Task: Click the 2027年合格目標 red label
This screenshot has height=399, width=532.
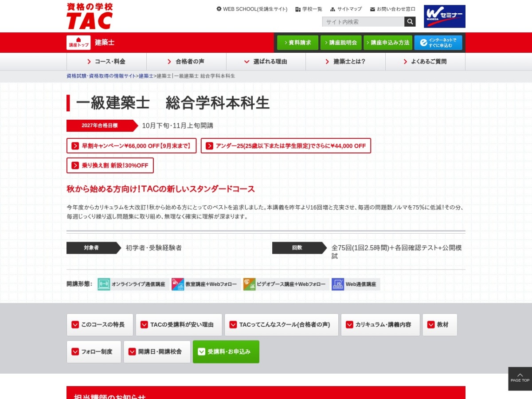Action: pyautogui.click(x=102, y=125)
